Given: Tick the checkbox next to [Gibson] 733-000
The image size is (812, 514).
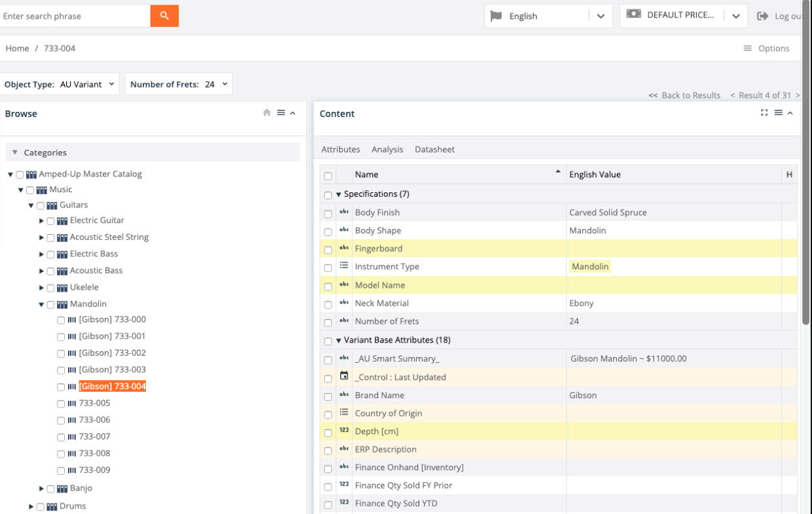Looking at the screenshot, I should coord(61,320).
